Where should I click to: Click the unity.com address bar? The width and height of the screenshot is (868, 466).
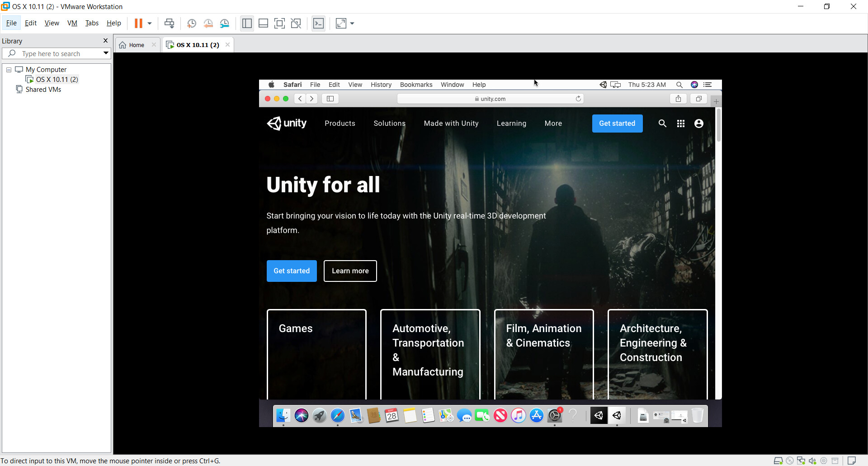pos(490,99)
